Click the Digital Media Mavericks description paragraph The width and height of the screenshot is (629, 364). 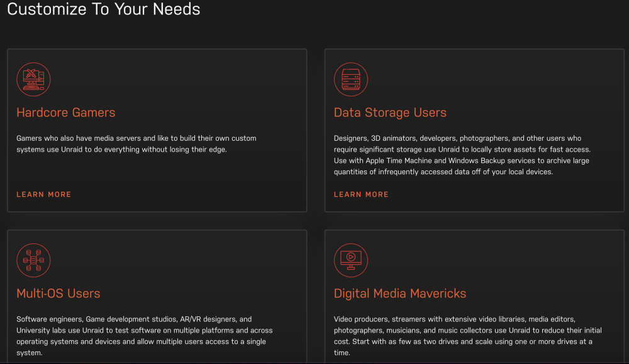point(468,336)
